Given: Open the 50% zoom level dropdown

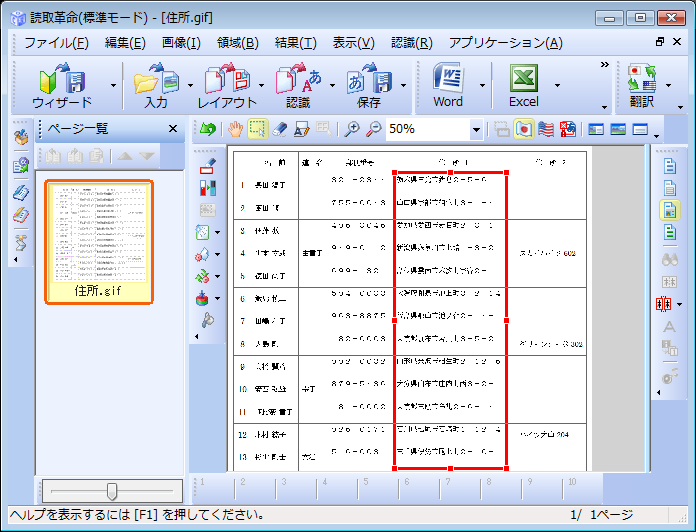Looking at the screenshot, I should pos(476,130).
